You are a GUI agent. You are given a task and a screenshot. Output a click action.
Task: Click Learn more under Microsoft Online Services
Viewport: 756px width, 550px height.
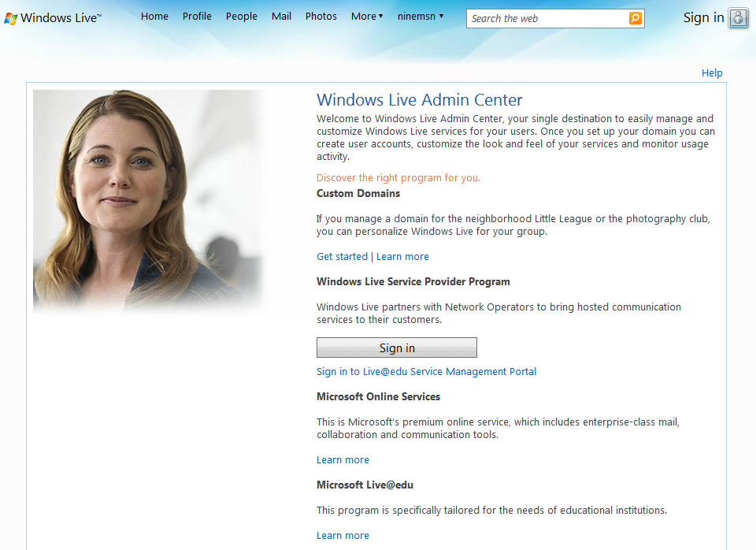pyautogui.click(x=343, y=459)
